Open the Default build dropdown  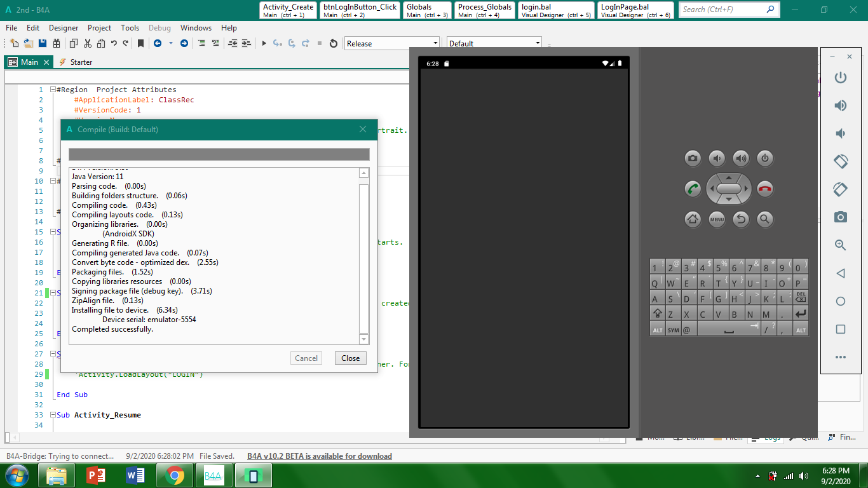pyautogui.click(x=494, y=43)
